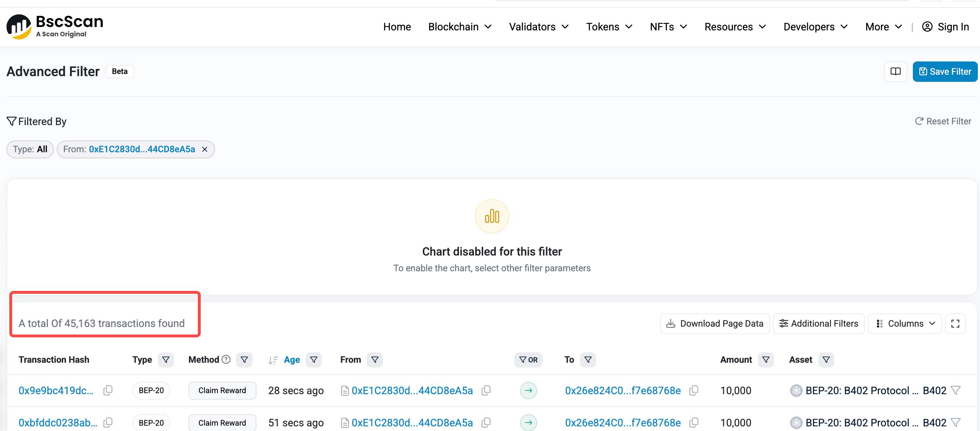Remove the From address filter chip

205,149
